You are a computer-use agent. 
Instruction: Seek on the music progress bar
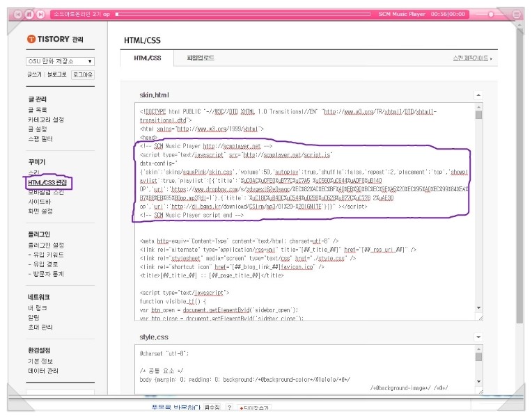pos(243,14)
